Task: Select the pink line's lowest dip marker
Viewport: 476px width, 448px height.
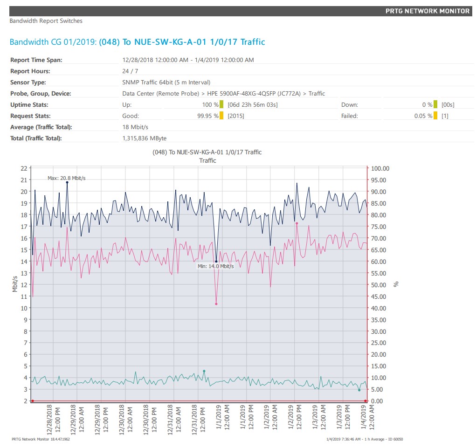Action: (x=216, y=304)
